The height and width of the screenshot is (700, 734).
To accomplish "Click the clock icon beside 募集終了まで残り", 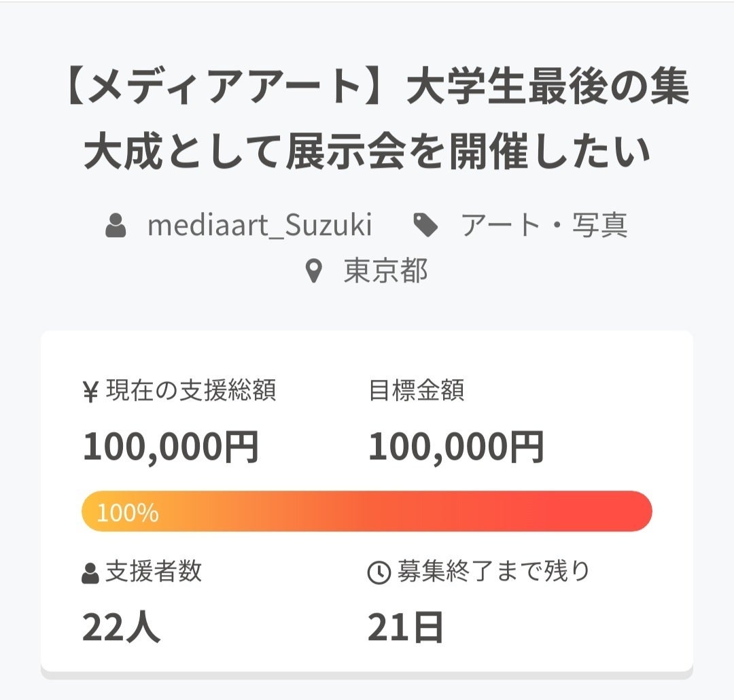I will pos(378,574).
